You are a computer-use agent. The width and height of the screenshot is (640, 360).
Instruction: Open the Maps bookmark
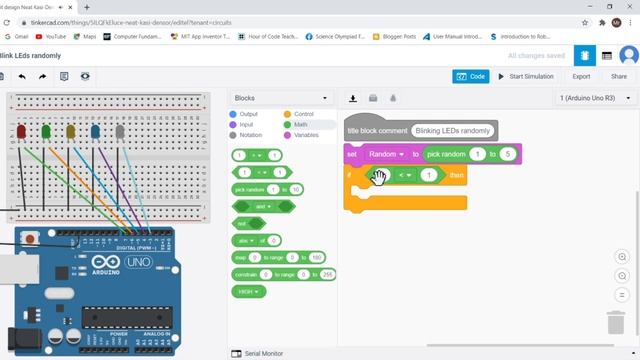pyautogui.click(x=85, y=36)
